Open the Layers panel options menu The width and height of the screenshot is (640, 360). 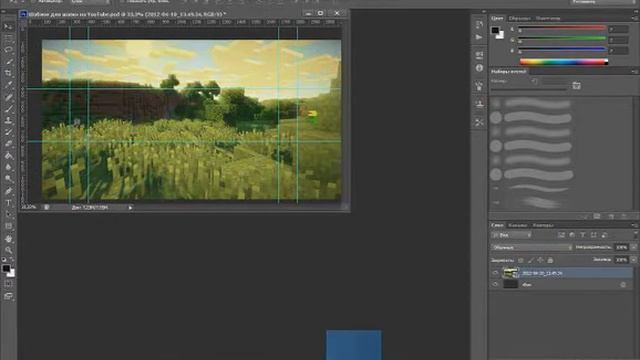pyautogui.click(x=635, y=225)
